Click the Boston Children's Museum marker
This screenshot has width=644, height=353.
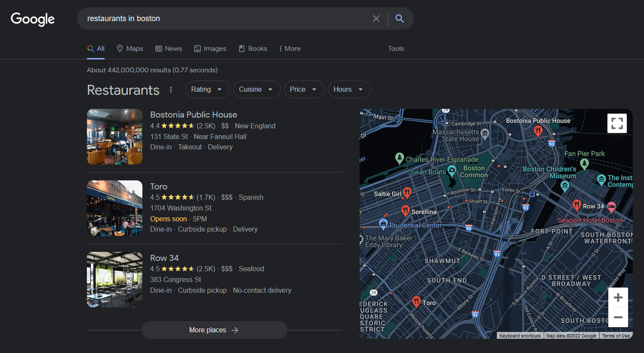pos(565,186)
